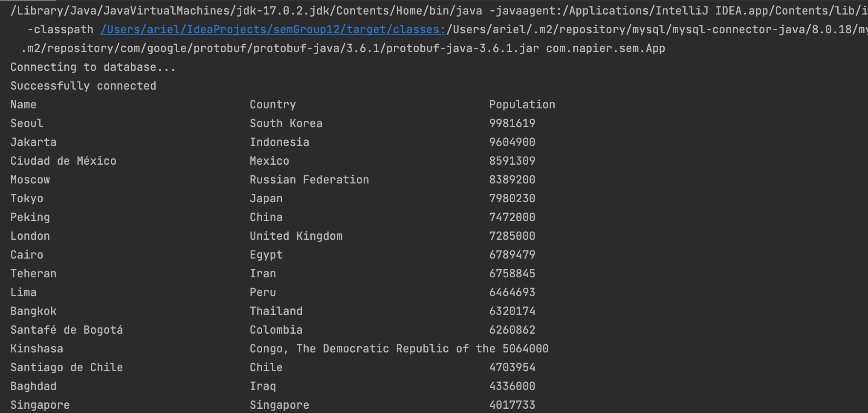Click the population value 6789479
This screenshot has width=868, height=413.
tap(512, 255)
